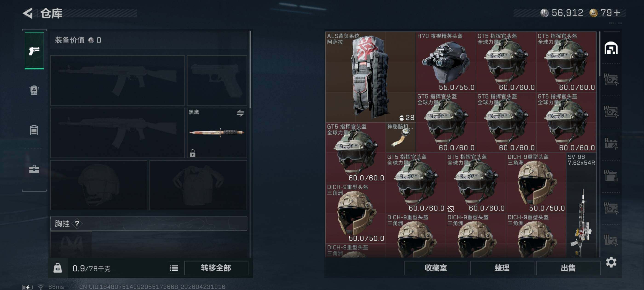The height and width of the screenshot is (290, 644).
Task: Select the H70 夜视精英头盔 helmet
Action: point(446,62)
